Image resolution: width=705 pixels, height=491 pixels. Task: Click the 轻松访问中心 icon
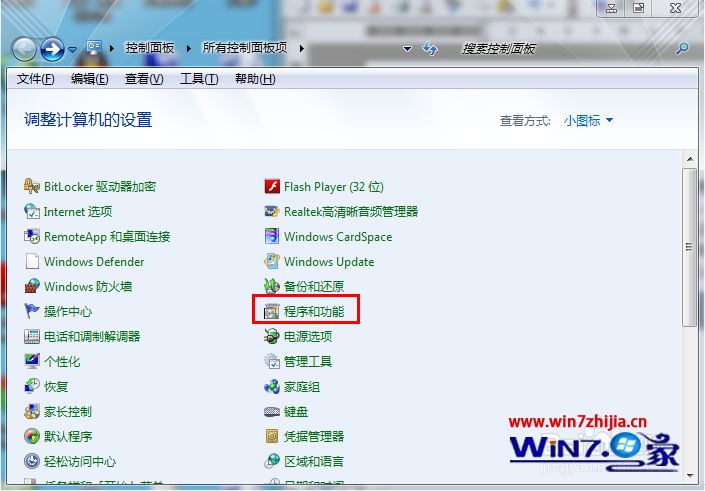(x=32, y=461)
